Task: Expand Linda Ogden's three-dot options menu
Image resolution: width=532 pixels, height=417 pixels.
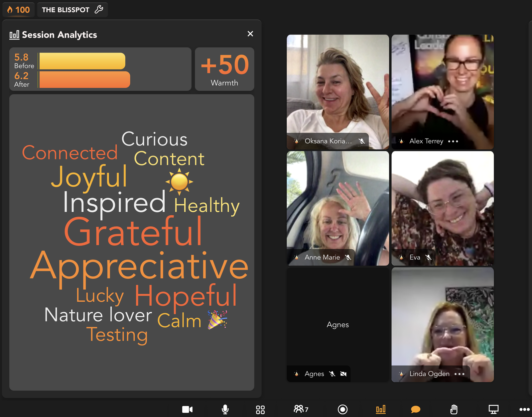Action: pyautogui.click(x=459, y=374)
